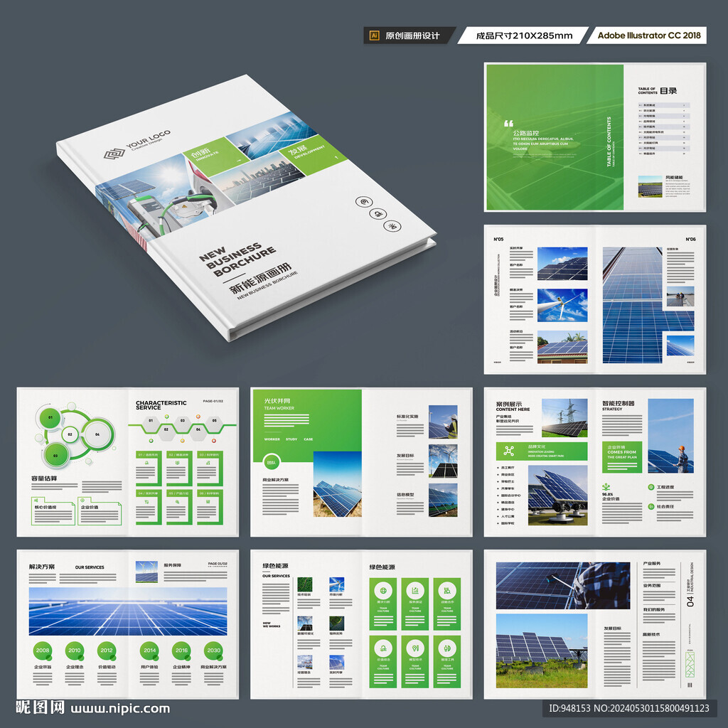Image resolution: width=728 pixels, height=728 pixels.
Task: Click the globe icon in the first 绿色能源 card
Action: coord(383,591)
